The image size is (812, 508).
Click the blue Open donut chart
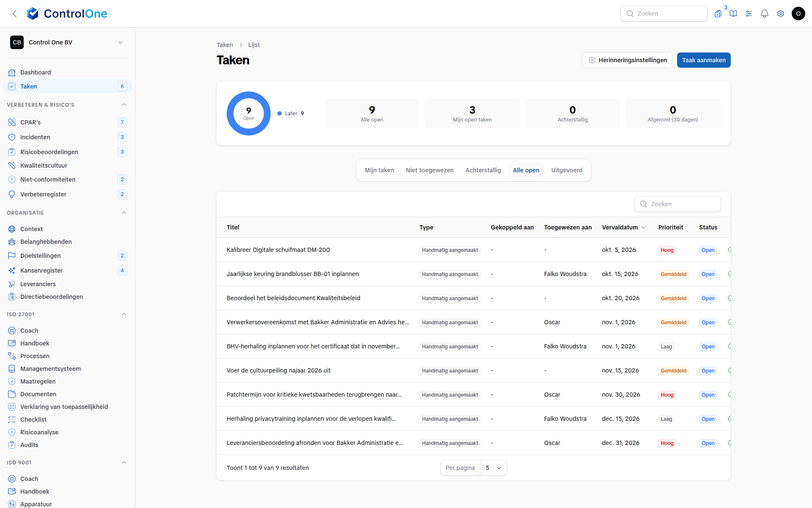(x=249, y=113)
